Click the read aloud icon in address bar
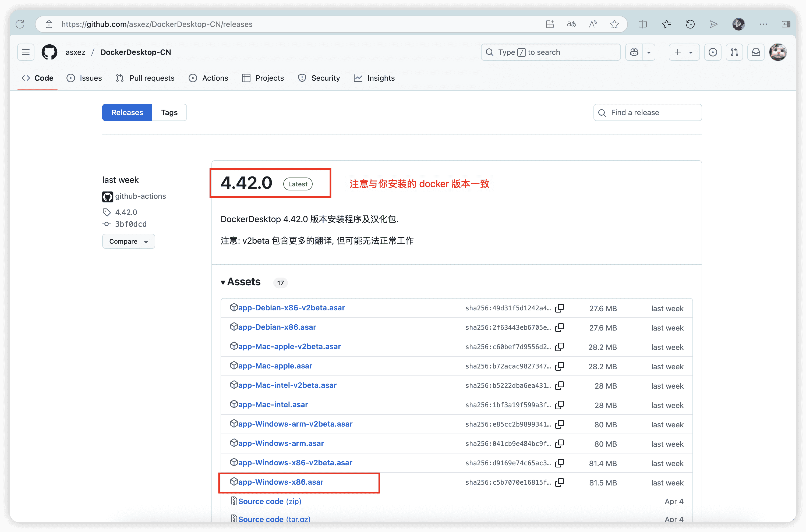Image resolution: width=806 pixels, height=532 pixels. click(593, 24)
